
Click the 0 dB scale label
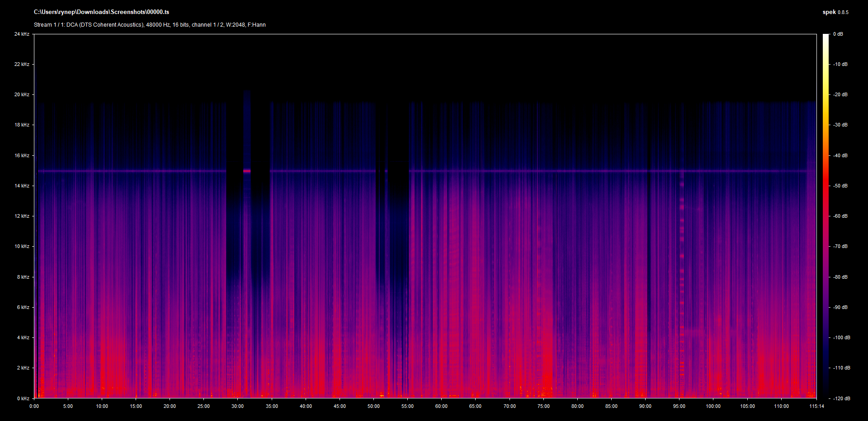[x=838, y=34]
